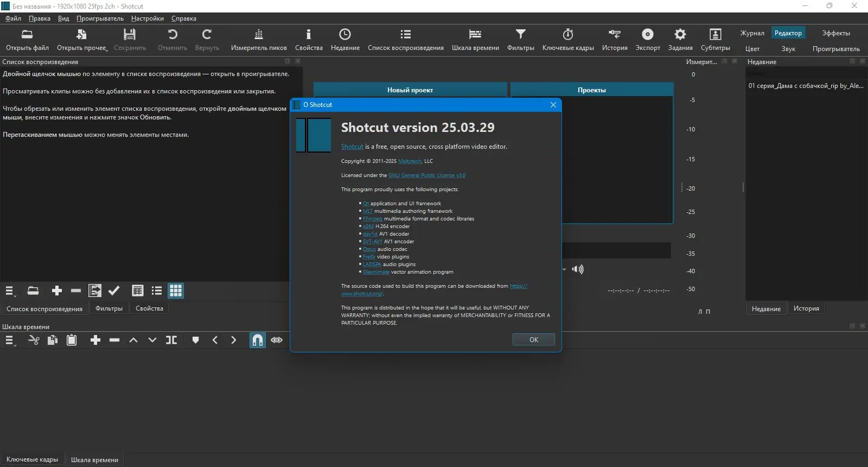Viewport: 868px width, 467px height.
Task: Click the Отменить undo arrow
Action: pos(173,35)
